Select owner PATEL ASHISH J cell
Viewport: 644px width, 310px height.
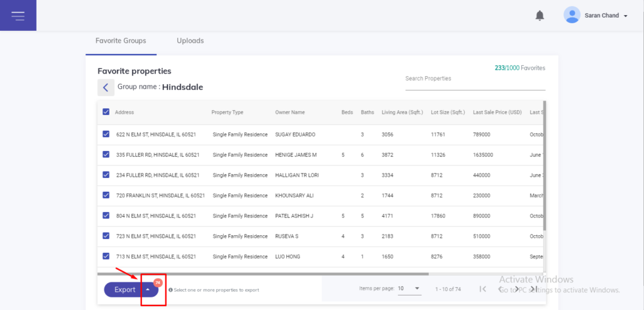[x=294, y=216]
